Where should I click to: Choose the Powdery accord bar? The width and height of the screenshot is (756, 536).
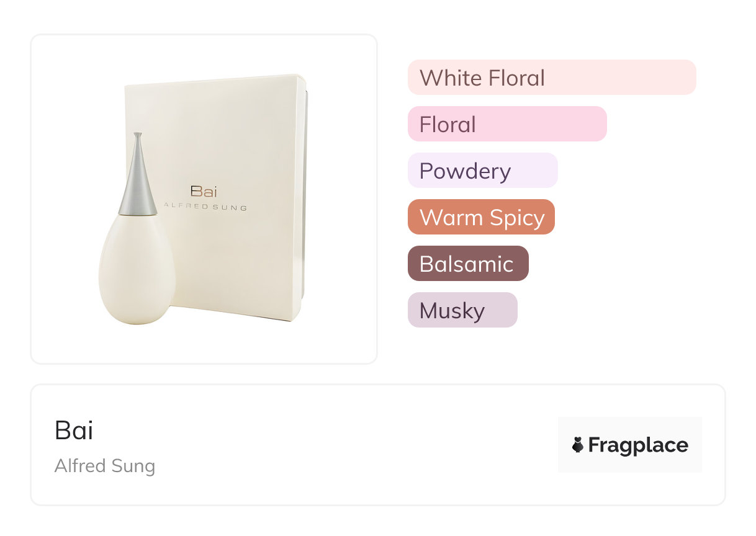(482, 171)
